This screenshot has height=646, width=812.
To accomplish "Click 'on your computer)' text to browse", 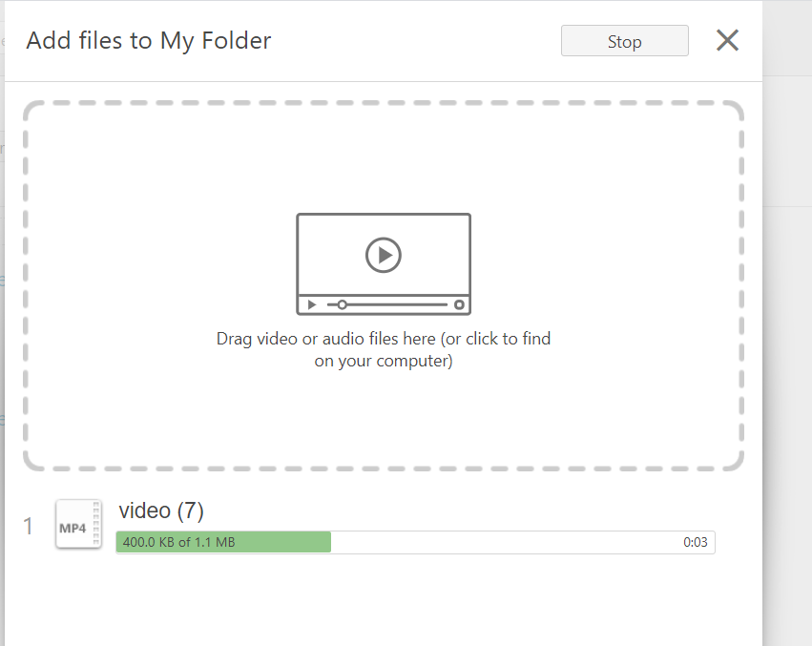I will point(384,361).
